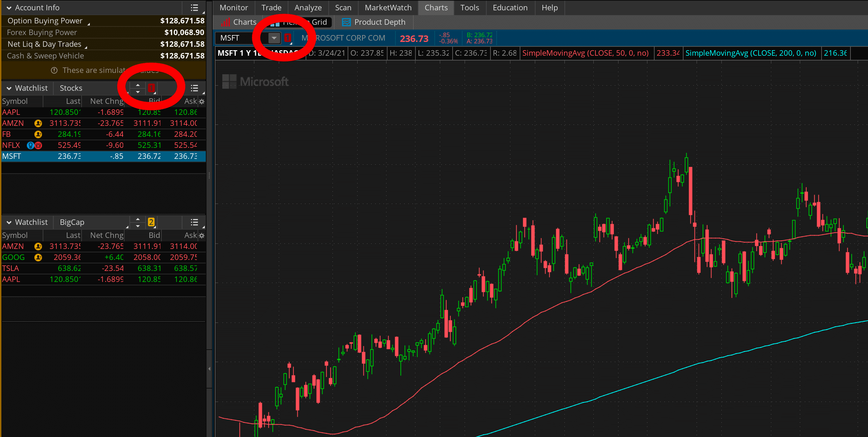Open the MSFT symbol dropdown arrow
Viewport: 868px width, 437px height.
(x=274, y=38)
